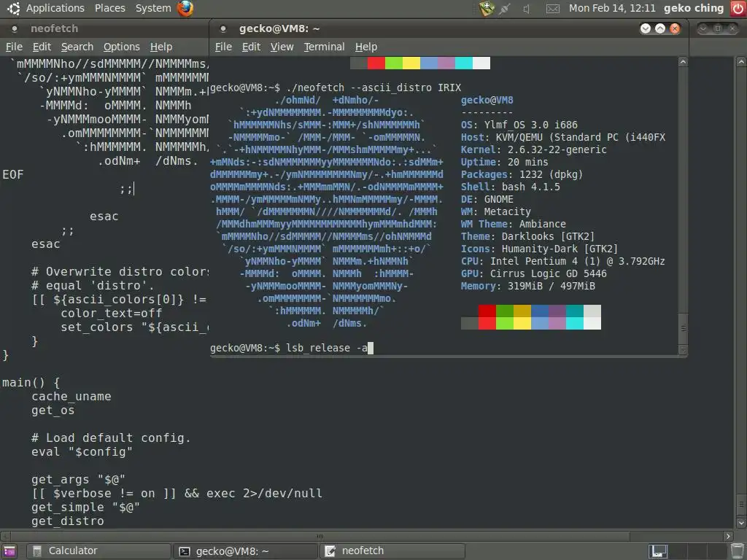Click the 'OS: Ylmf_OS 3.0 i686' line
The image size is (747, 560).
point(519,125)
